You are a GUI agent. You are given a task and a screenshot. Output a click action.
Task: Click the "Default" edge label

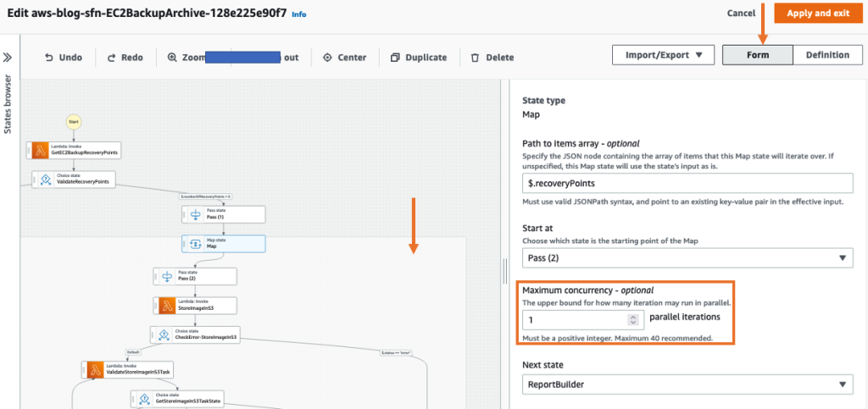tap(131, 352)
